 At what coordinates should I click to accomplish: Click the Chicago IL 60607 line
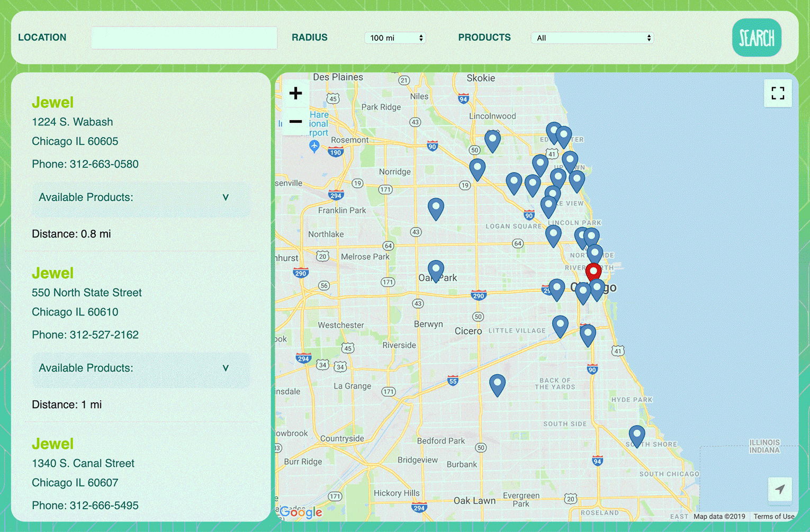point(75,483)
